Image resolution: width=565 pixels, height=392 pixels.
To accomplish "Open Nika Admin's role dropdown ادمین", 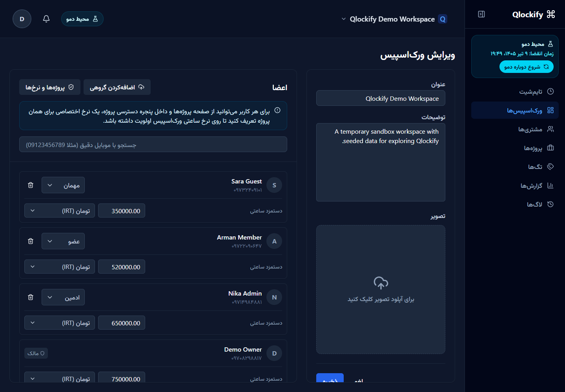I will click(63, 297).
